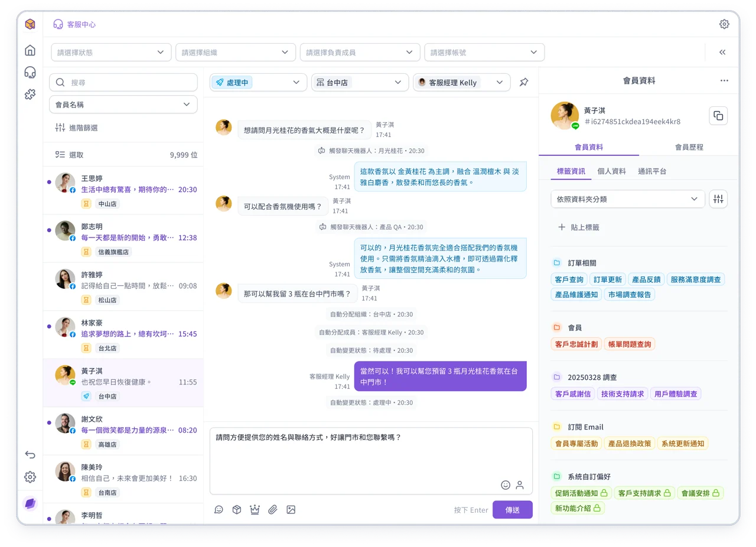Switch to the 會員歷程 tab
The image size is (756, 547).
tap(689, 147)
